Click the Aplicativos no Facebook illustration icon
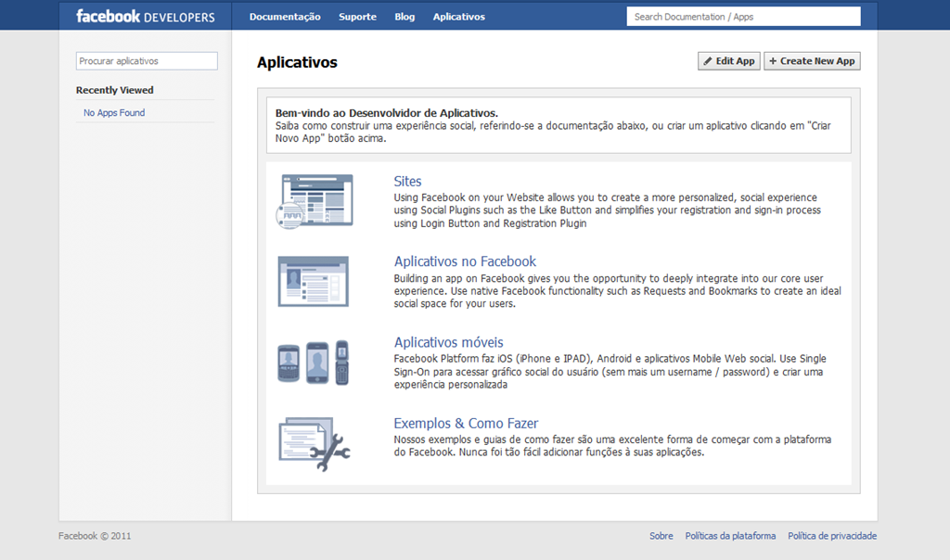 tap(314, 282)
